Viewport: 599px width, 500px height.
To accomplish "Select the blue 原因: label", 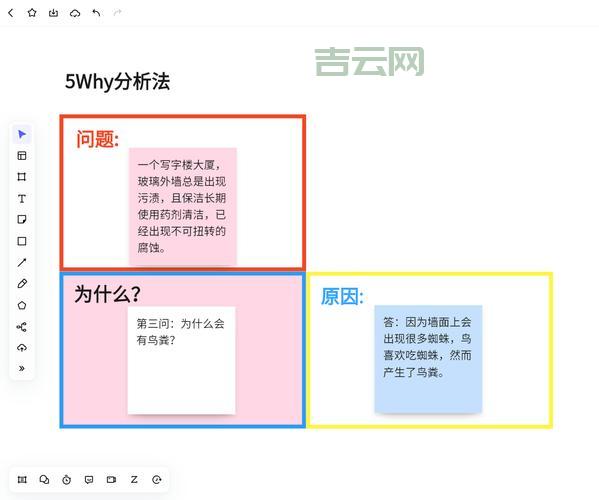I will [342, 296].
